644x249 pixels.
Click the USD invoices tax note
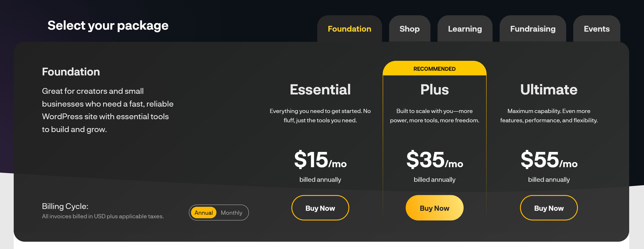click(x=103, y=216)
